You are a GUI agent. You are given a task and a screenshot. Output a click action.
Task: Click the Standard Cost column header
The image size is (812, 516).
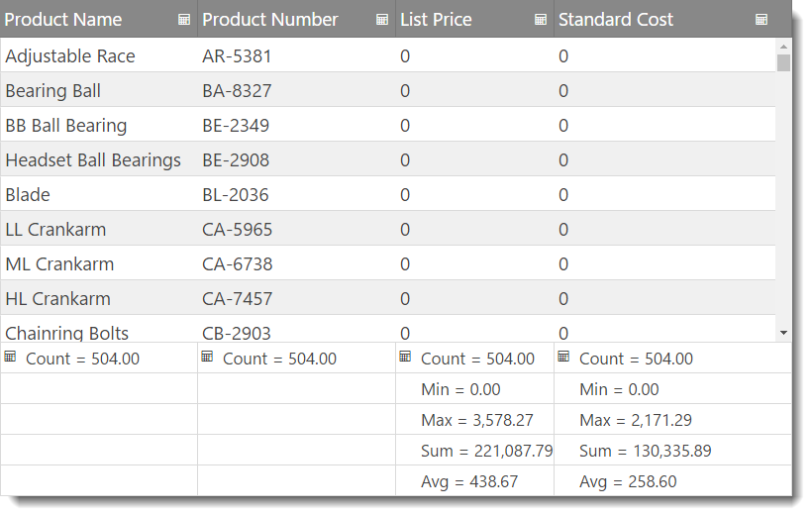[x=616, y=20]
